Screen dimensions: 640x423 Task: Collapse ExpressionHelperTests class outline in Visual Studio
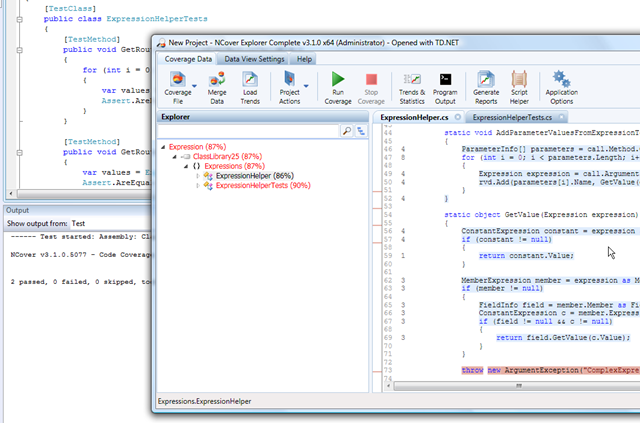pyautogui.click(x=19, y=19)
